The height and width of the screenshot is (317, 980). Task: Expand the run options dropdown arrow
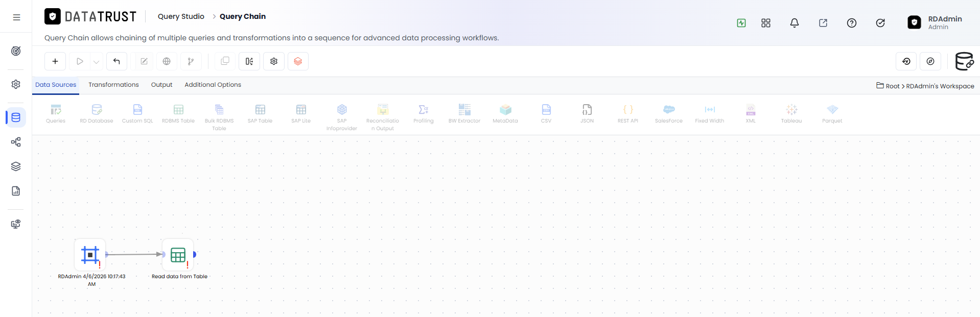(x=97, y=62)
